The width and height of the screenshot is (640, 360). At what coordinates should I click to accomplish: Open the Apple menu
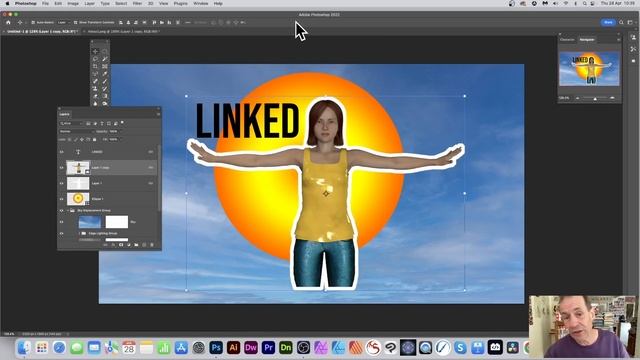(x=7, y=3)
